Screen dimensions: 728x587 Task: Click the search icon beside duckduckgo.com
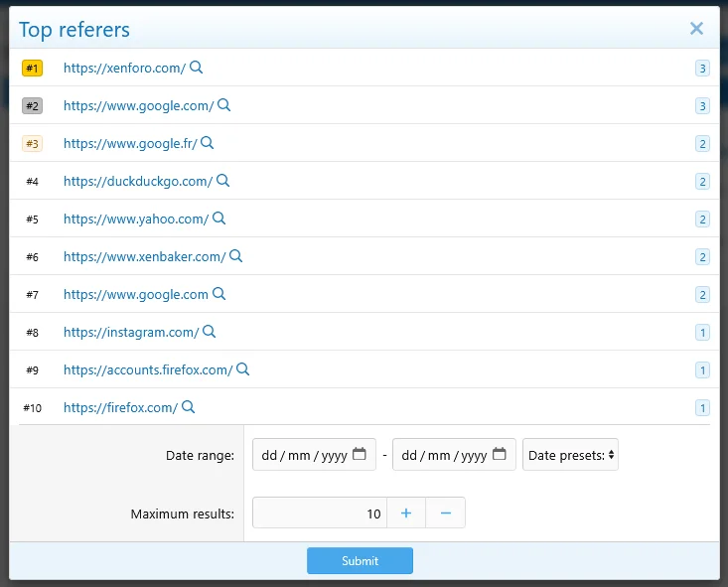pos(223,181)
